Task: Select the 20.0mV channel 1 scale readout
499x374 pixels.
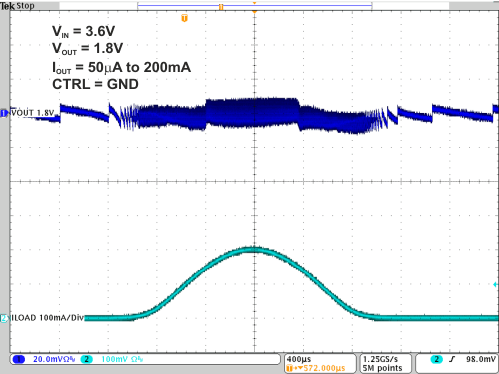Action: pyautogui.click(x=54, y=359)
